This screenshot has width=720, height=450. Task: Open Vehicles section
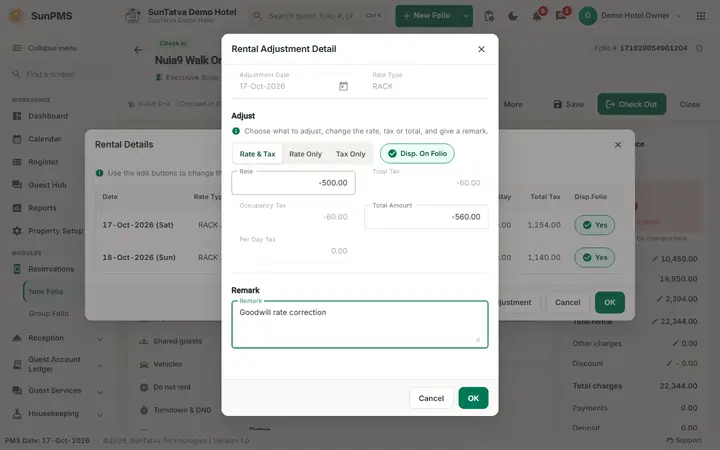pos(161,364)
